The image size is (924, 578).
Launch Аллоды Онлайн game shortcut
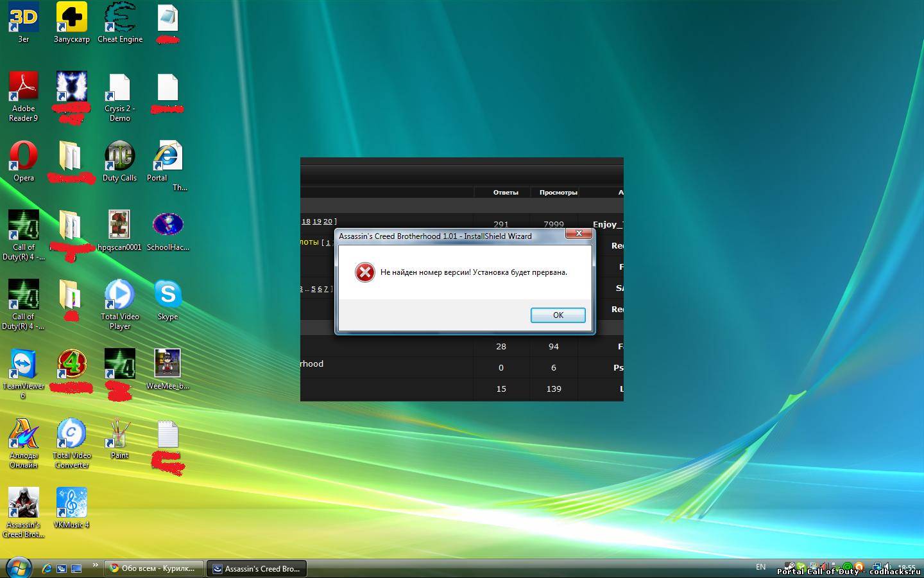tap(24, 443)
